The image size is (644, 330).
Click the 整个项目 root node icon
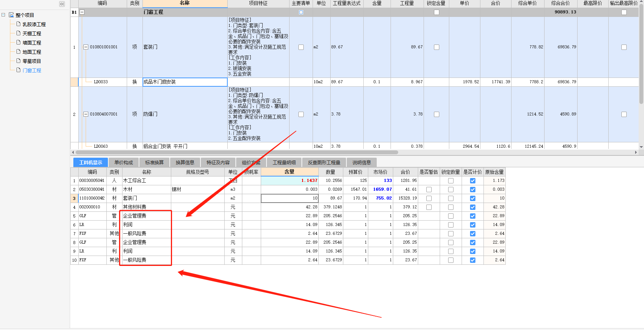(x=11, y=15)
